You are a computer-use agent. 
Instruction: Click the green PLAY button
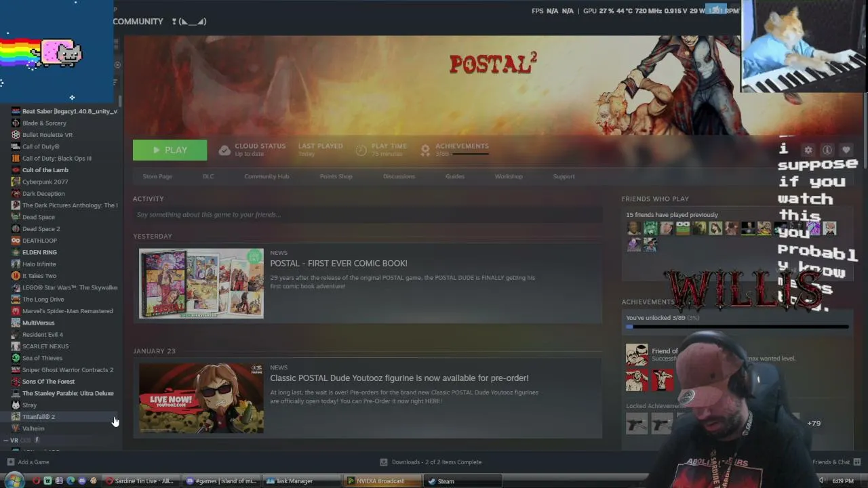[170, 150]
